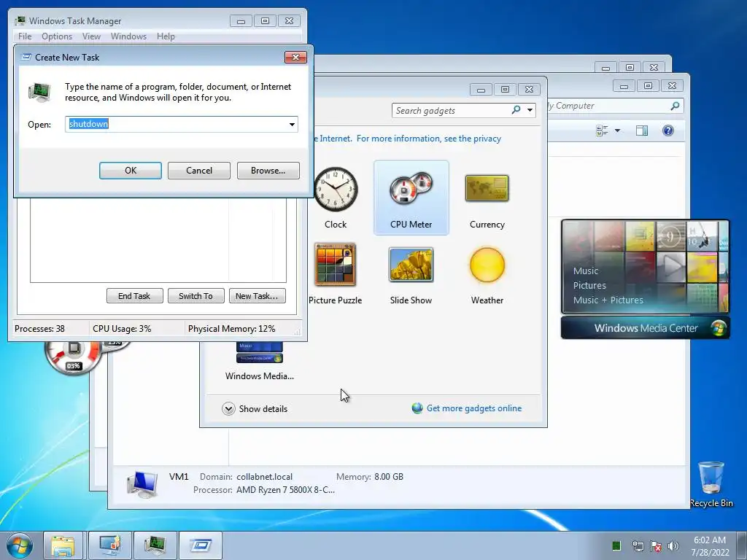Click the Task Manager title bar icon
The height and width of the screenshot is (560, 747).
20,20
